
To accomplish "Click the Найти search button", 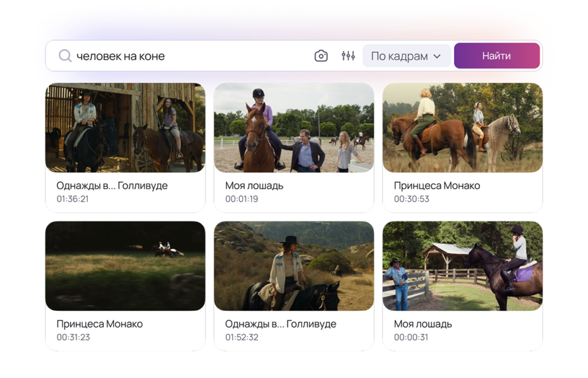I will [497, 56].
